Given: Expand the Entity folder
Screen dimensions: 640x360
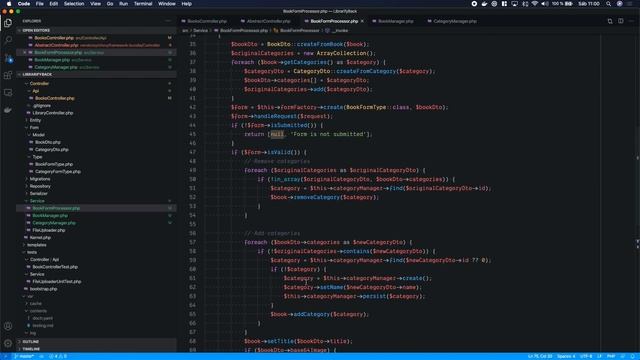Looking at the screenshot, I should [x=35, y=120].
